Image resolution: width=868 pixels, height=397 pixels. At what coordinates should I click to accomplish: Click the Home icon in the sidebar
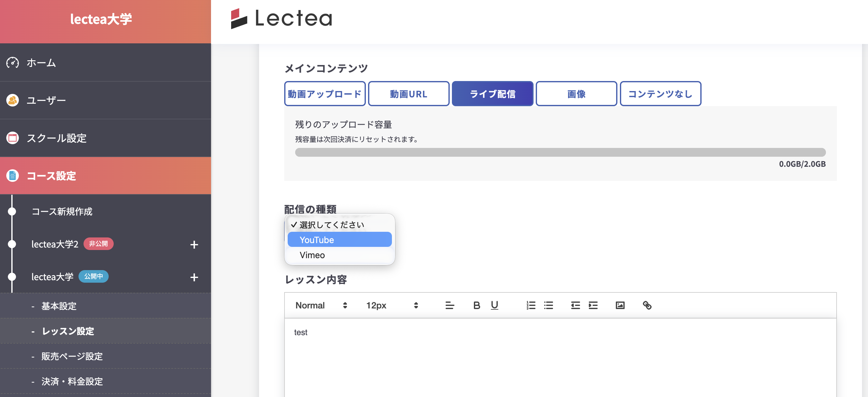(12, 63)
